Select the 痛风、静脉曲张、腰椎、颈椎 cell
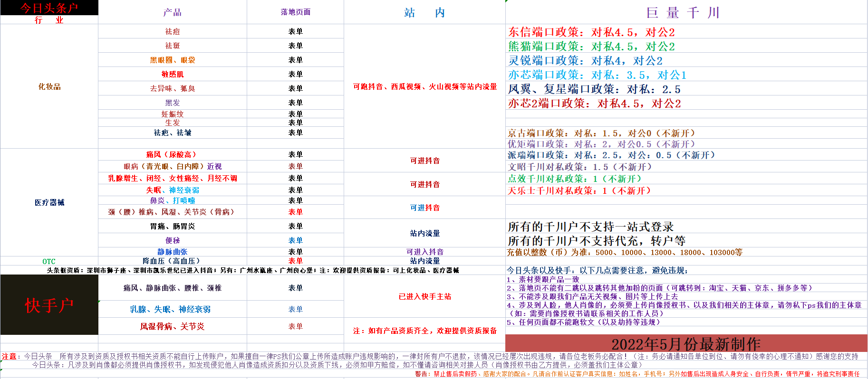868x379 pixels. (173, 288)
